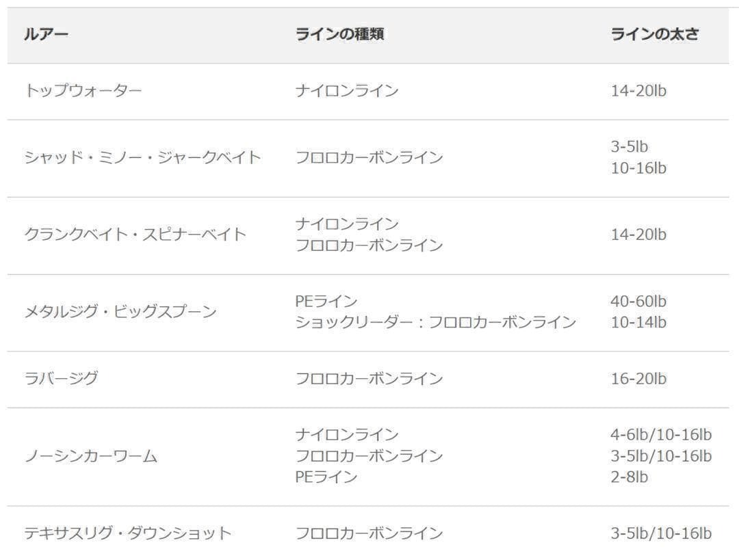Select テキサスリグ・ダウンショット lure cell

(x=128, y=533)
